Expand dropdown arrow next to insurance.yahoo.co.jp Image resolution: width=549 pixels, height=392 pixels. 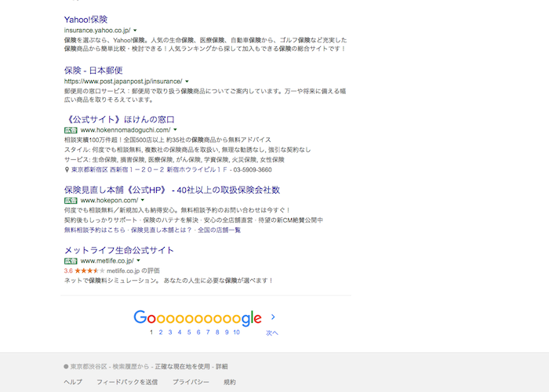pos(135,29)
